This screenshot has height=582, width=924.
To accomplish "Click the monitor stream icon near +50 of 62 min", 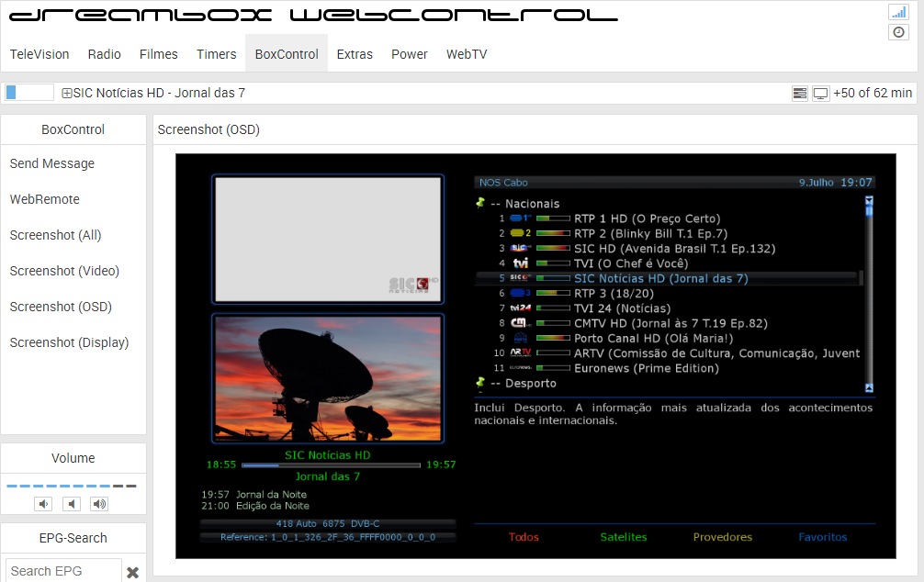I will 821,93.
